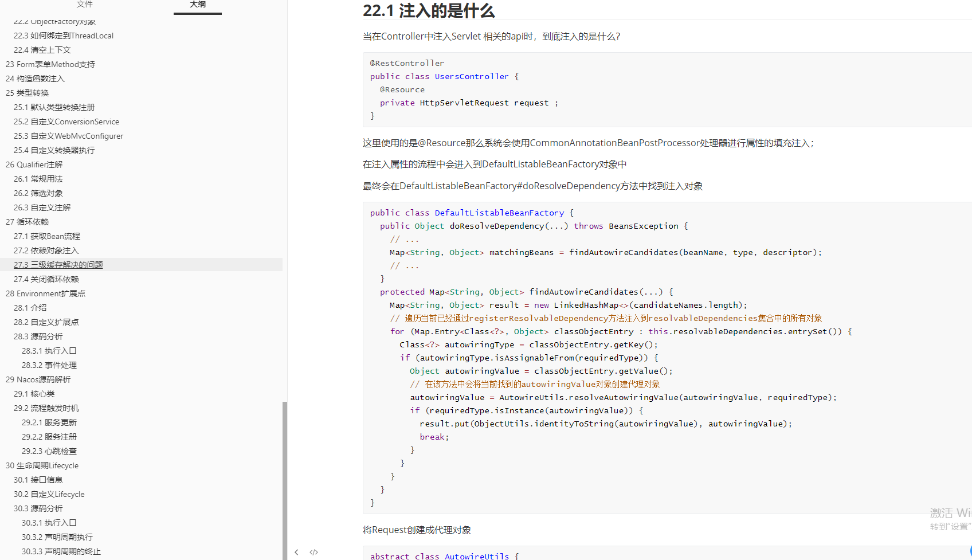Screen dimensions: 972x560
Task: Jump to 24 构造函数注入
Action: coord(35,79)
